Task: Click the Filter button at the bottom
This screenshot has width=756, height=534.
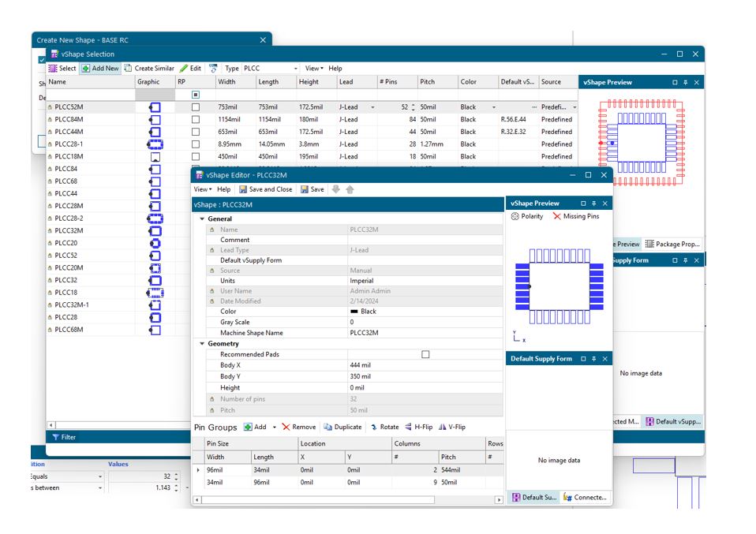Action: pos(64,437)
